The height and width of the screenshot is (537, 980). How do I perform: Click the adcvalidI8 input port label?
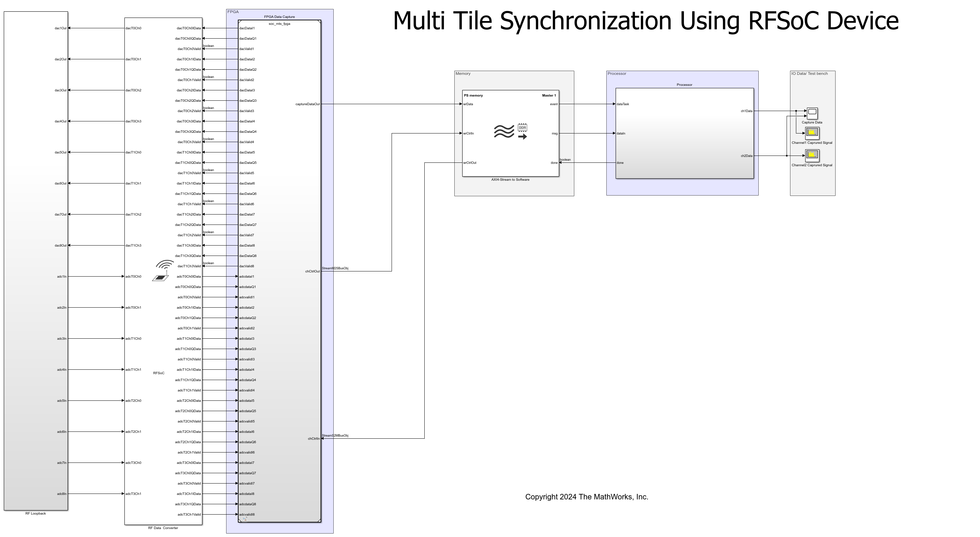pos(246,514)
